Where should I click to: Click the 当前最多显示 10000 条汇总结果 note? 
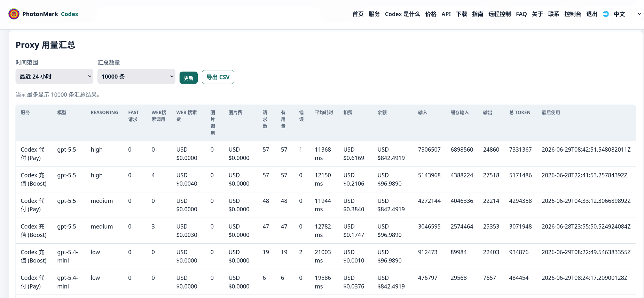[x=58, y=94]
